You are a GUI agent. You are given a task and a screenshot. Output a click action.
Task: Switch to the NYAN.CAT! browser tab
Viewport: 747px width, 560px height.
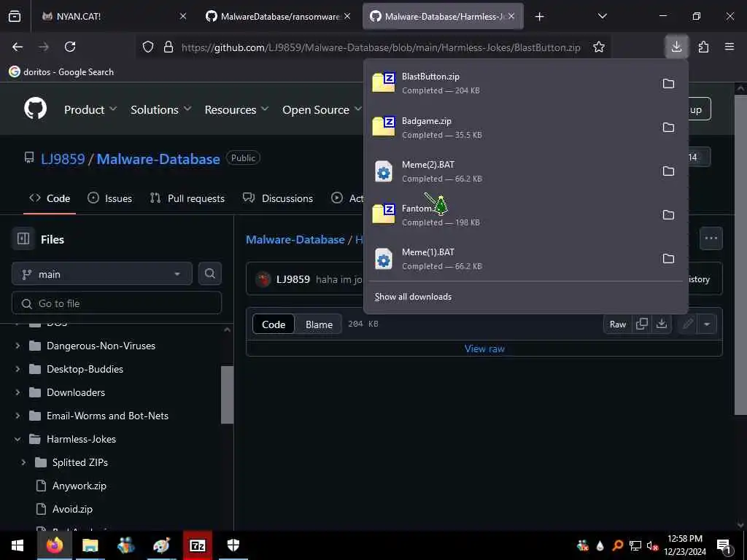[114, 16]
